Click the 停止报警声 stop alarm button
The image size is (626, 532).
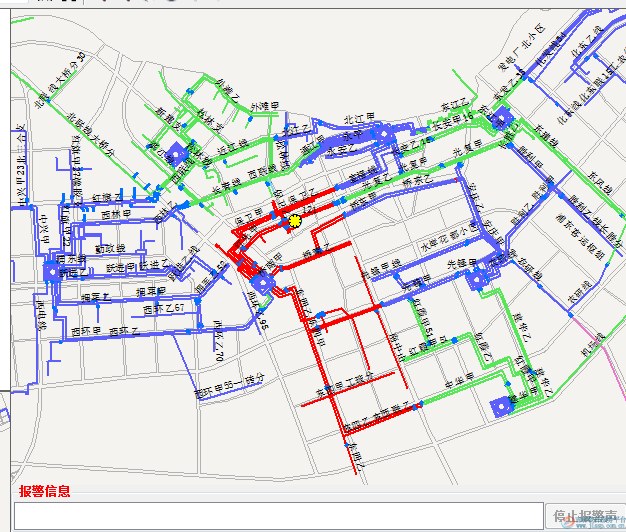click(584, 516)
